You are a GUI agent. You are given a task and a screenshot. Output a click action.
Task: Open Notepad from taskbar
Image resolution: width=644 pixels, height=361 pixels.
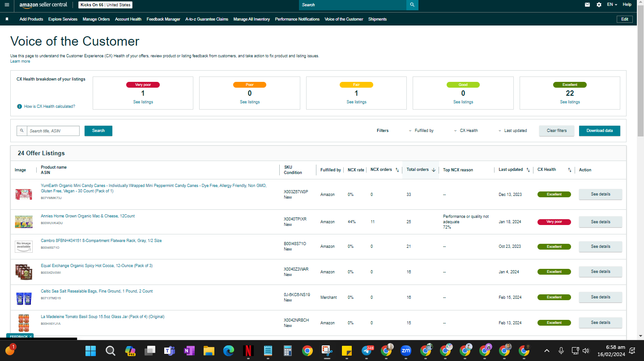pos(268,351)
